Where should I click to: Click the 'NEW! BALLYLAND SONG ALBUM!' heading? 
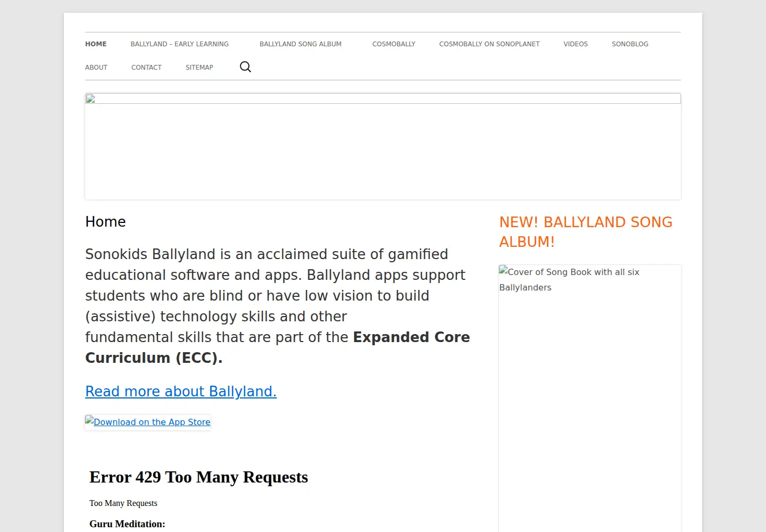(586, 232)
